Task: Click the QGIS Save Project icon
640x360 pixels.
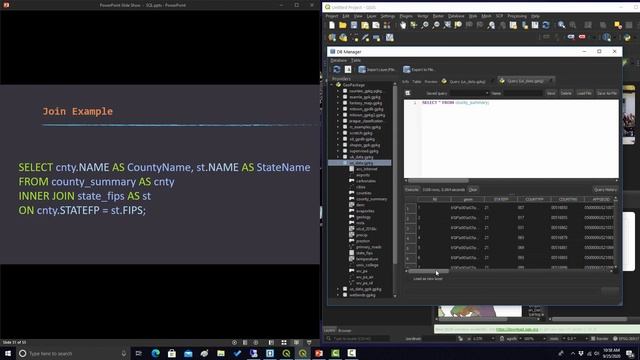Action: click(x=354, y=25)
